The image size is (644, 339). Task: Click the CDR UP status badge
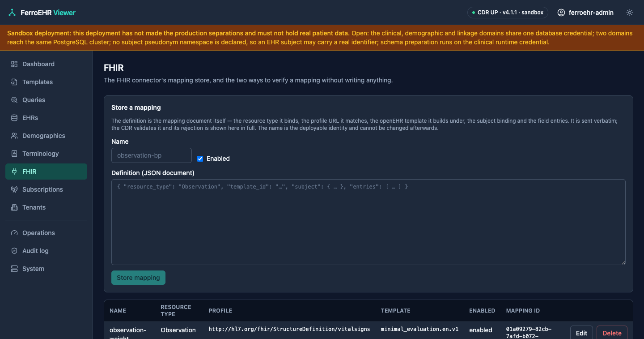(x=508, y=13)
